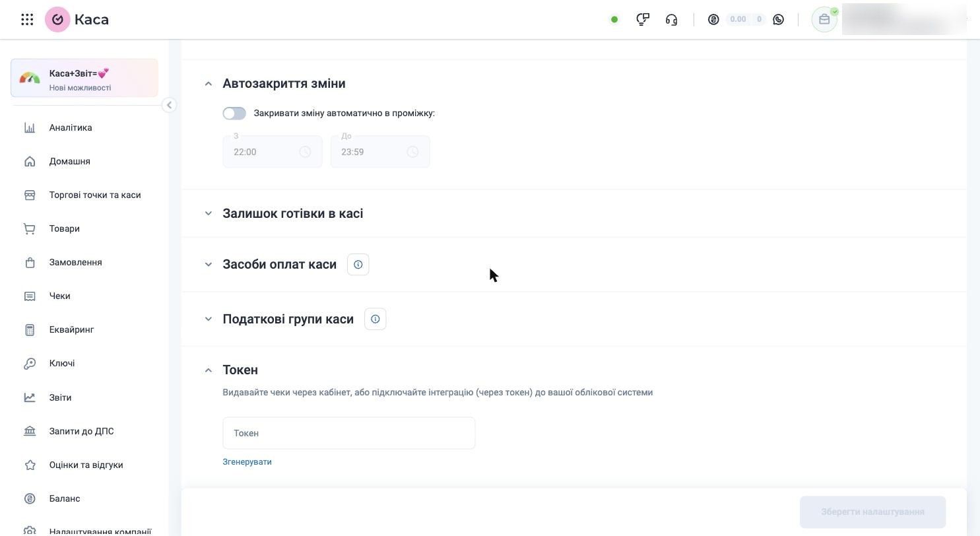The height and width of the screenshot is (536, 980).
Task: Click Зберегти налаштування button
Action: 872,512
